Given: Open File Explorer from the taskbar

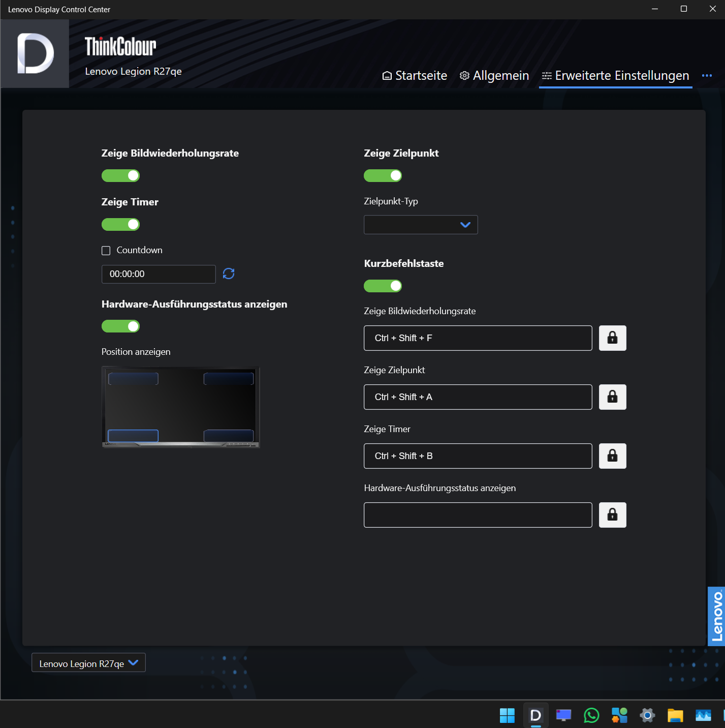Looking at the screenshot, I should click(x=675, y=715).
